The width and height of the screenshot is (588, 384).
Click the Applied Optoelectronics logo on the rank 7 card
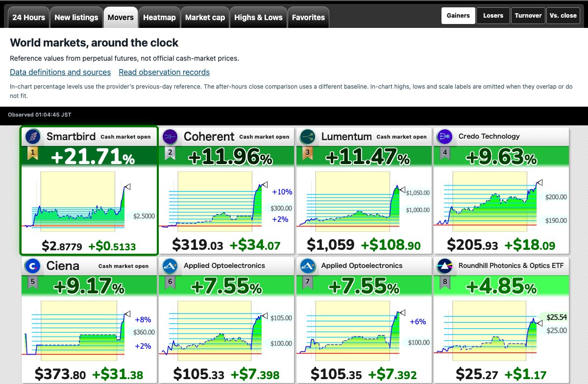pyautogui.click(x=308, y=266)
